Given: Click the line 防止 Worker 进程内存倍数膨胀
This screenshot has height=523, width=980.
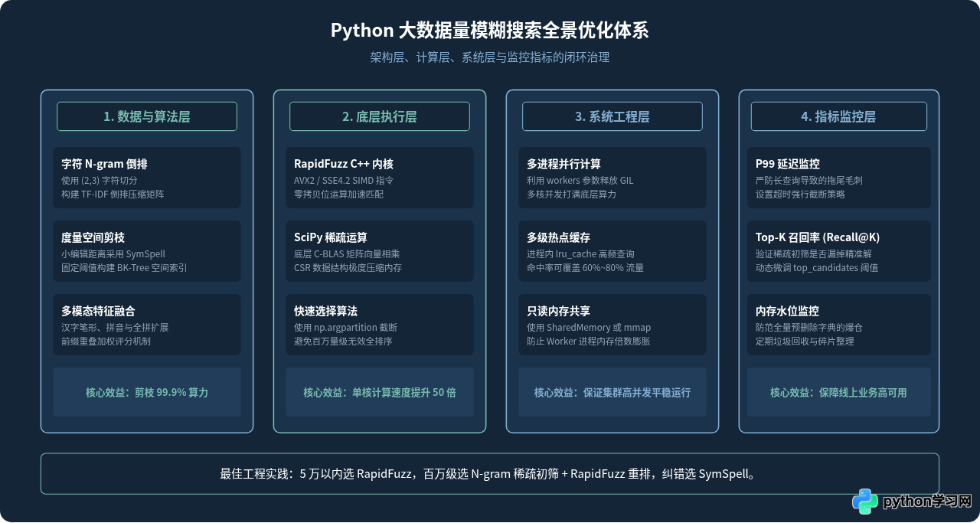Looking at the screenshot, I should pos(589,342).
